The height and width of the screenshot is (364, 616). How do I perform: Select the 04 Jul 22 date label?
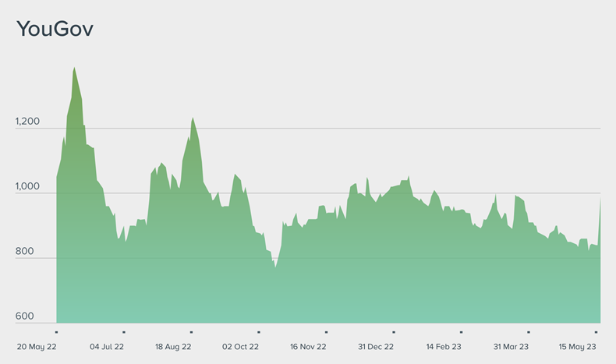pos(107,347)
